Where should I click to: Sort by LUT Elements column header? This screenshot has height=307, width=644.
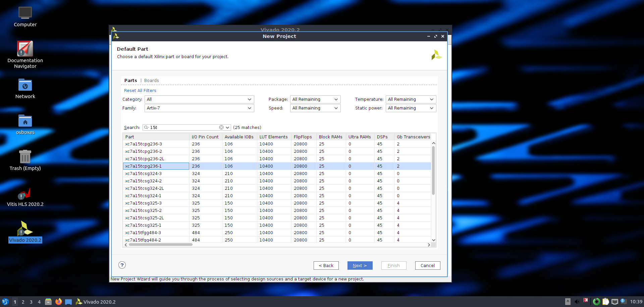tap(274, 137)
